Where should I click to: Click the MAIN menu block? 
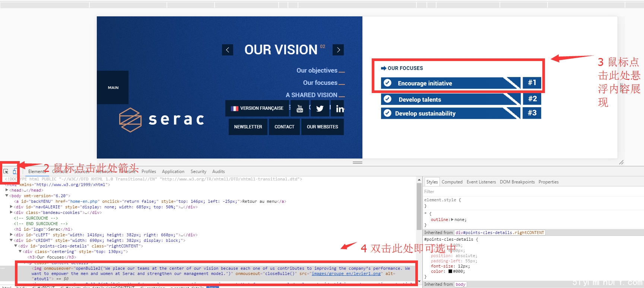113,87
